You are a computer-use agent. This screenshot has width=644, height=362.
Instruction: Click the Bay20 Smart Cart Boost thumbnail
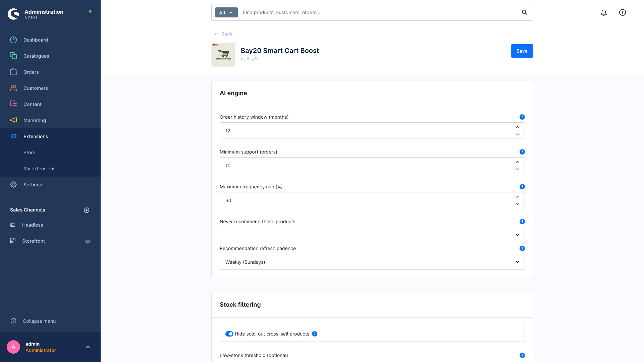(x=223, y=54)
